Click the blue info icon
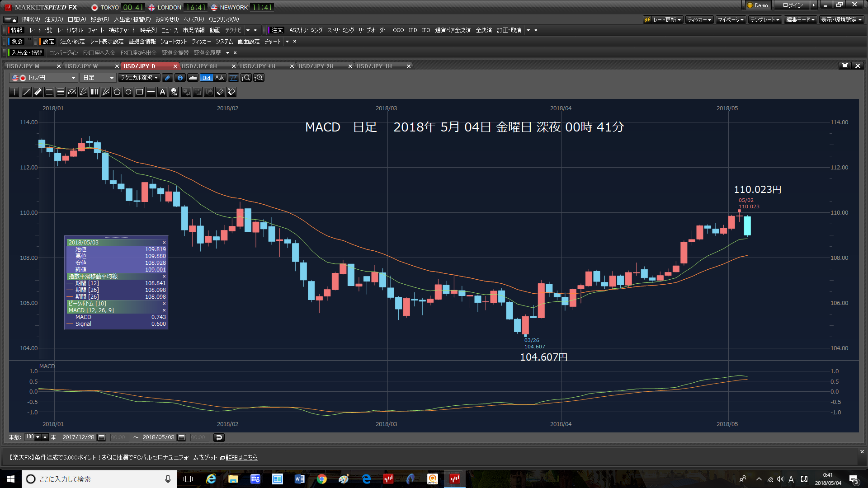Image resolution: width=868 pixels, height=488 pixels. click(180, 78)
